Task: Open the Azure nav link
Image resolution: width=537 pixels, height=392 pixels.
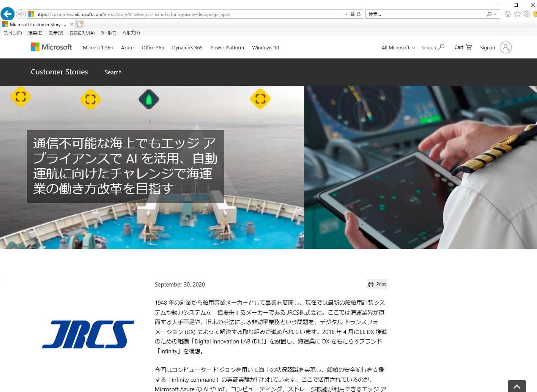Action: (x=127, y=47)
